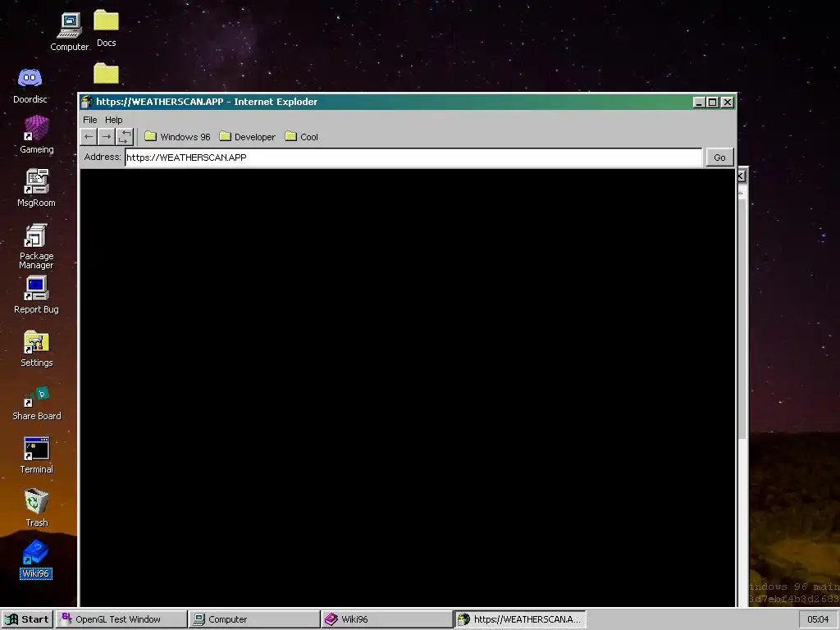
Task: Open the Terminal desktop icon
Action: [36, 455]
